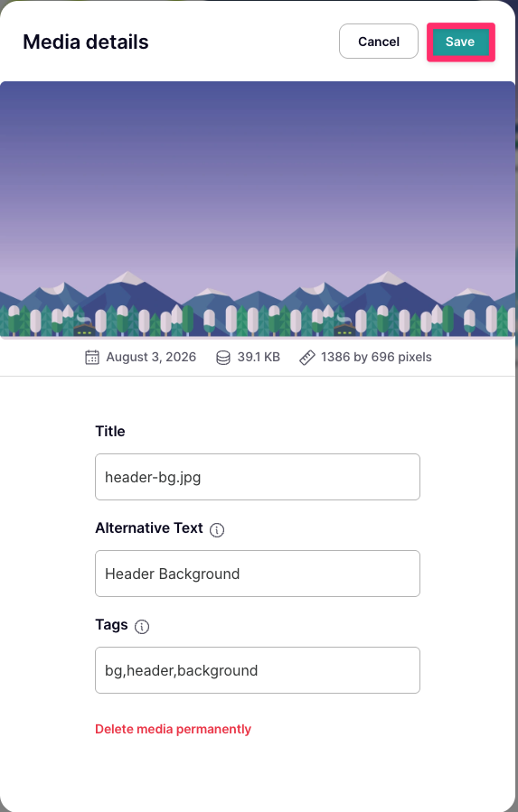Click the Tags input with bg,header,background
Screen dimensions: 518x812
click(x=258, y=670)
